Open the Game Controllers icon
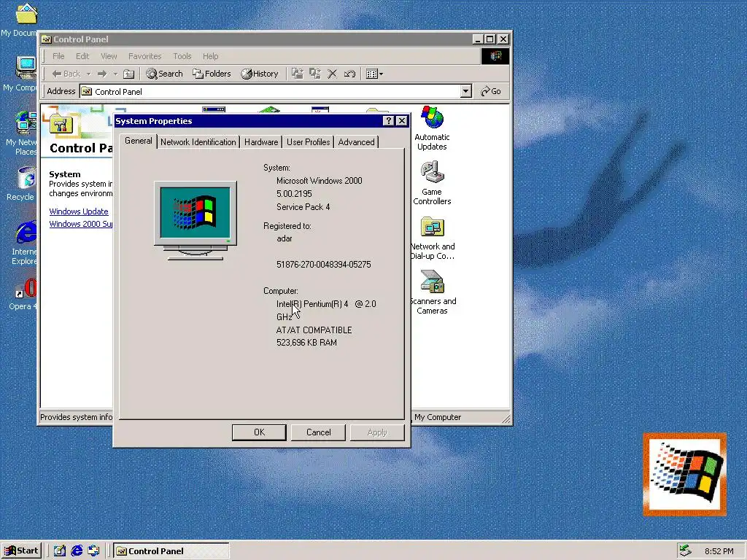 [x=432, y=183]
